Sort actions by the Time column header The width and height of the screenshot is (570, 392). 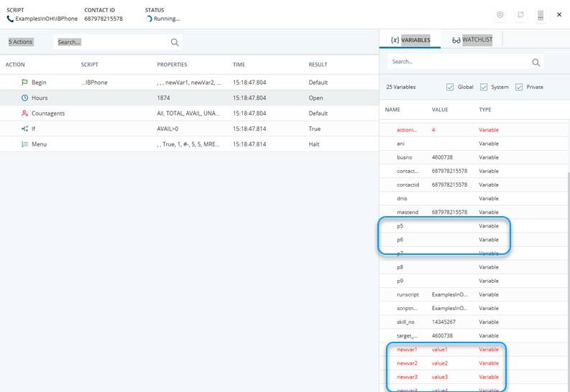point(239,65)
